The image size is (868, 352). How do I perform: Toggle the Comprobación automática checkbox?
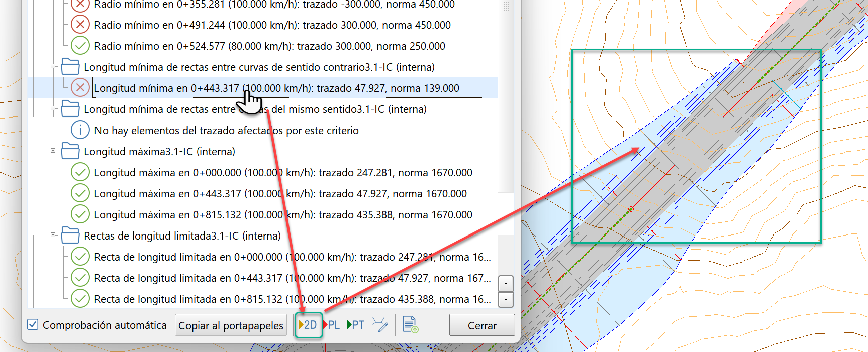[x=33, y=324]
